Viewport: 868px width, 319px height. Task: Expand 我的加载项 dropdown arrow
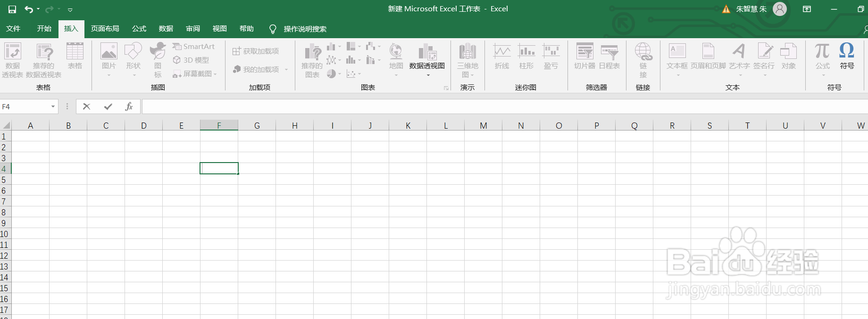tap(286, 70)
